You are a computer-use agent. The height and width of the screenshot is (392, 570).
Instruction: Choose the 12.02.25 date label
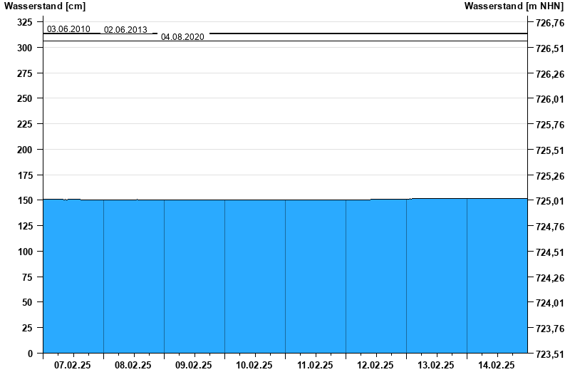(375, 365)
